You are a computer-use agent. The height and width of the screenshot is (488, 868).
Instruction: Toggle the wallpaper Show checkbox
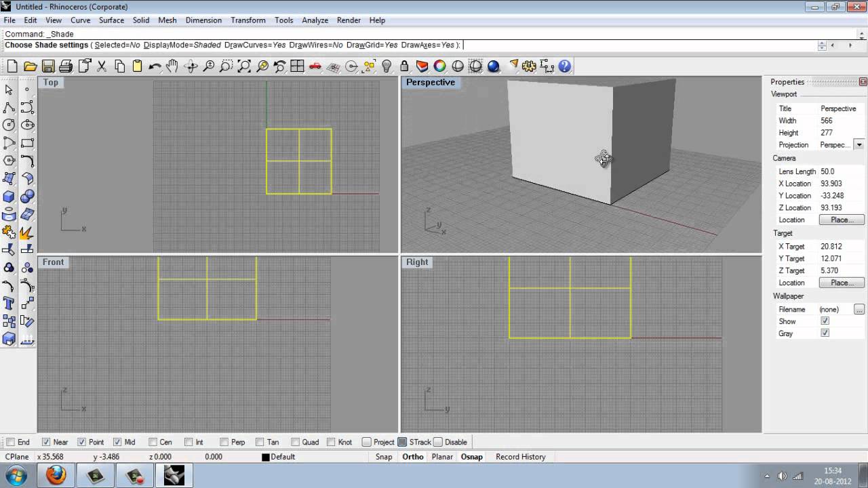[825, 321]
